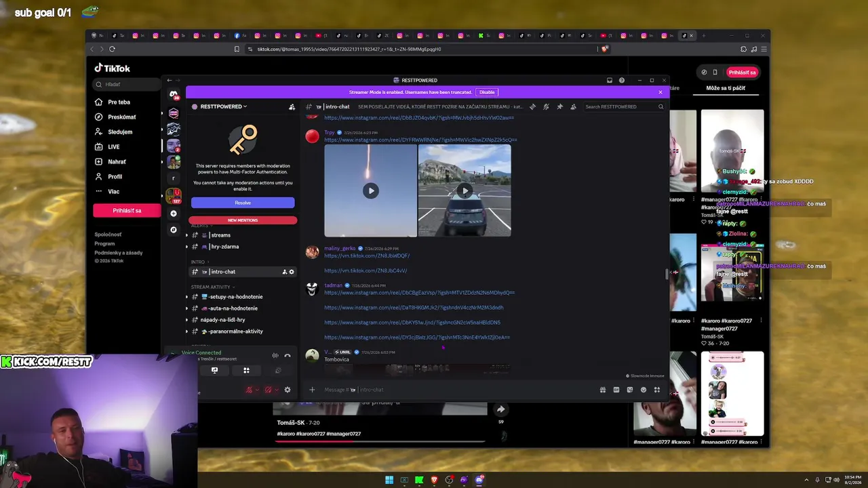
Task: Start an activity from voice panel
Action: (x=246, y=370)
